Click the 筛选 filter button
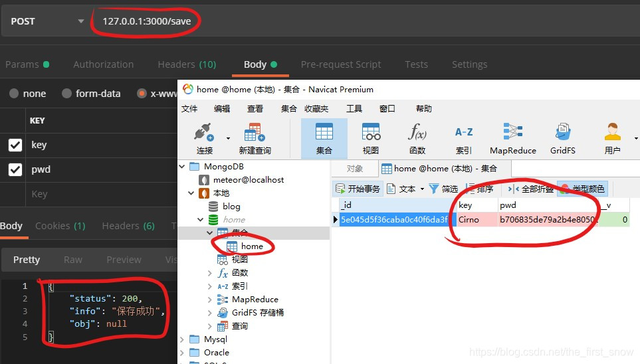Screen dimensions: 640x364 point(444,189)
